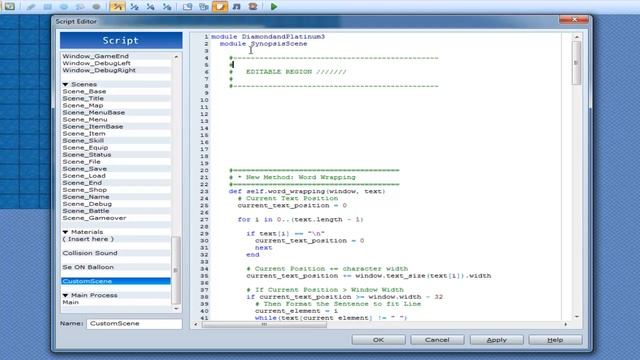Close the Script Editor dialog

574,20
